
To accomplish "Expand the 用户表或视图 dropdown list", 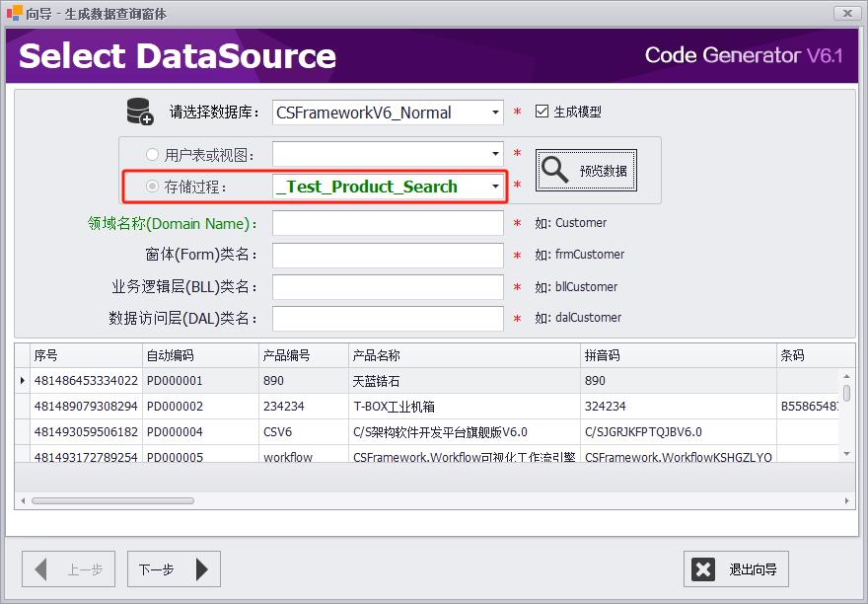I will point(495,155).
